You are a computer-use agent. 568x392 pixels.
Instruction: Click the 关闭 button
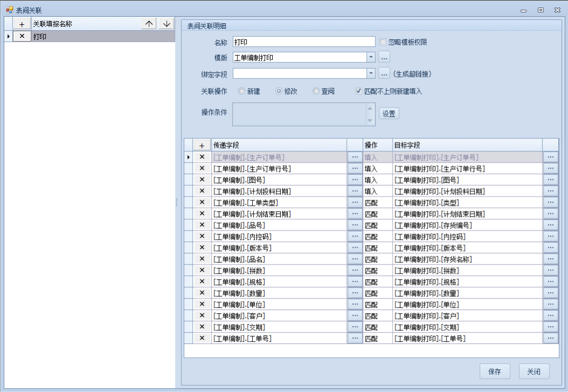click(534, 371)
